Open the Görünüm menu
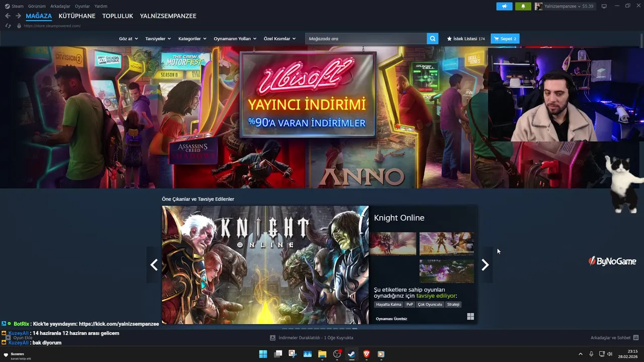Screen dimensions: 644x362 click(37, 6)
